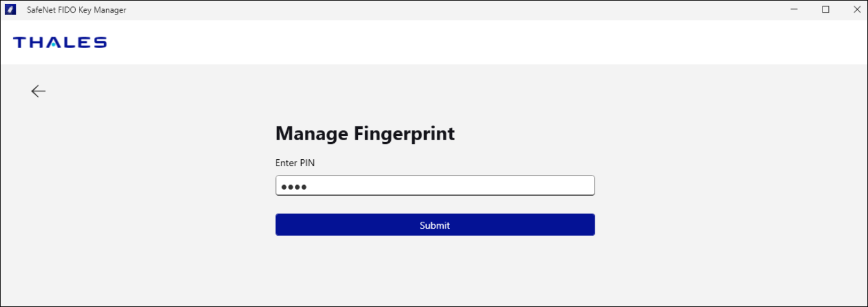Click the Manage Fingerprint heading
The image size is (868, 307).
365,134
